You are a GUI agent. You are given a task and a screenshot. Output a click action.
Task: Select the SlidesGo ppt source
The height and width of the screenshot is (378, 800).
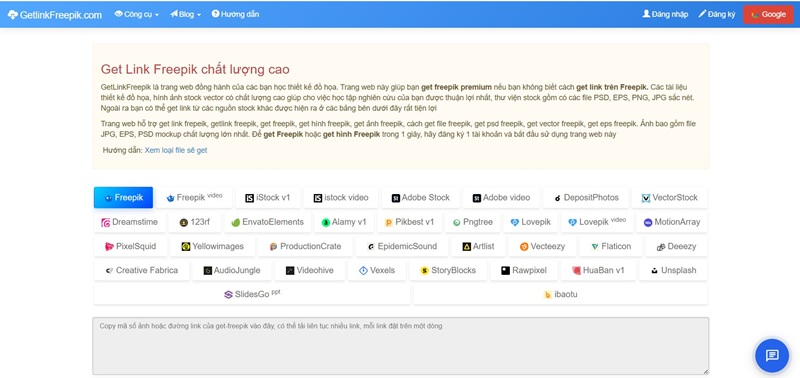point(252,294)
